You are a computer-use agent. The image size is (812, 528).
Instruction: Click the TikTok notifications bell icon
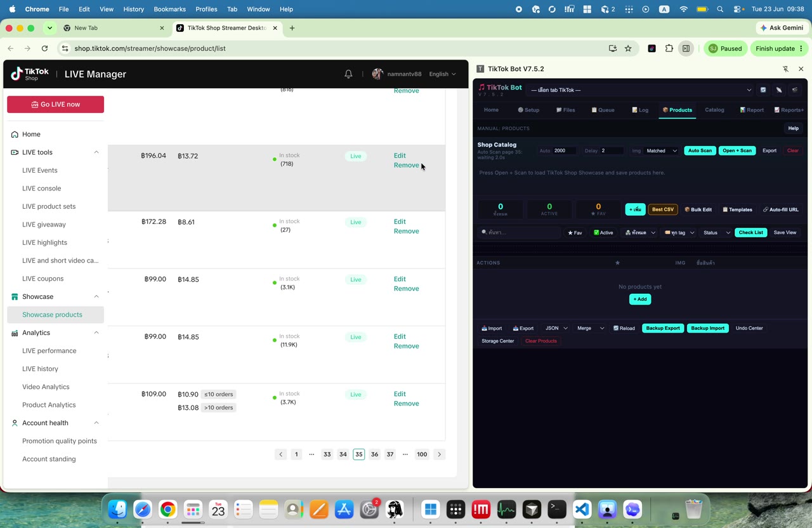[348, 74]
